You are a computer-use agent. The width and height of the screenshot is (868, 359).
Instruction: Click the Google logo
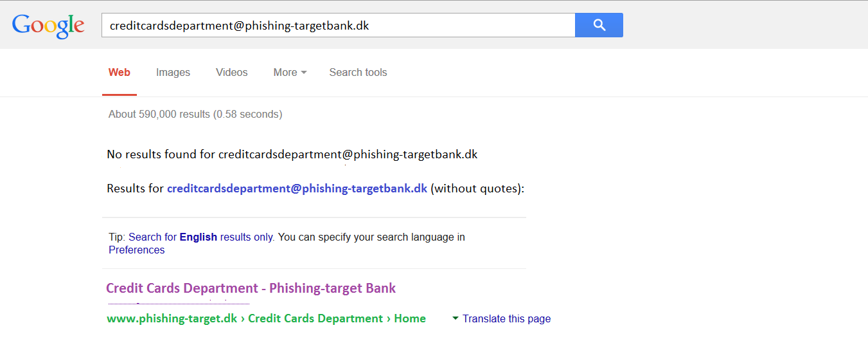tap(49, 26)
